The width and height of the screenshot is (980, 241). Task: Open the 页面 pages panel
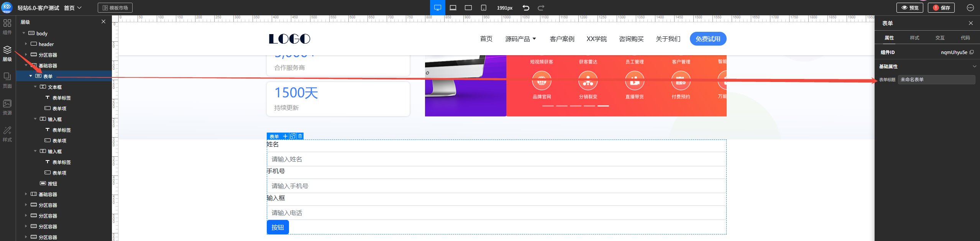point(7,80)
